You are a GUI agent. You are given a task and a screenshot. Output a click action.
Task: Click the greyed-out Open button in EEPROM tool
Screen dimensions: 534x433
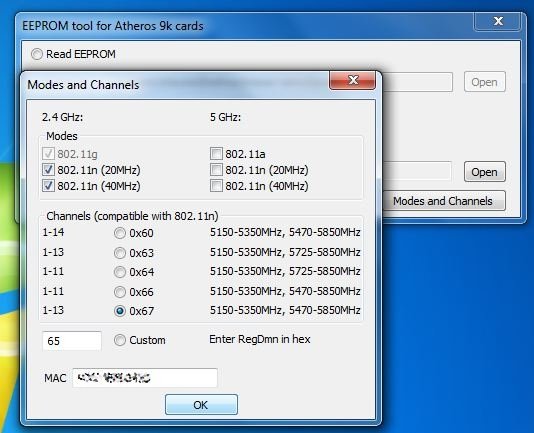coord(485,82)
